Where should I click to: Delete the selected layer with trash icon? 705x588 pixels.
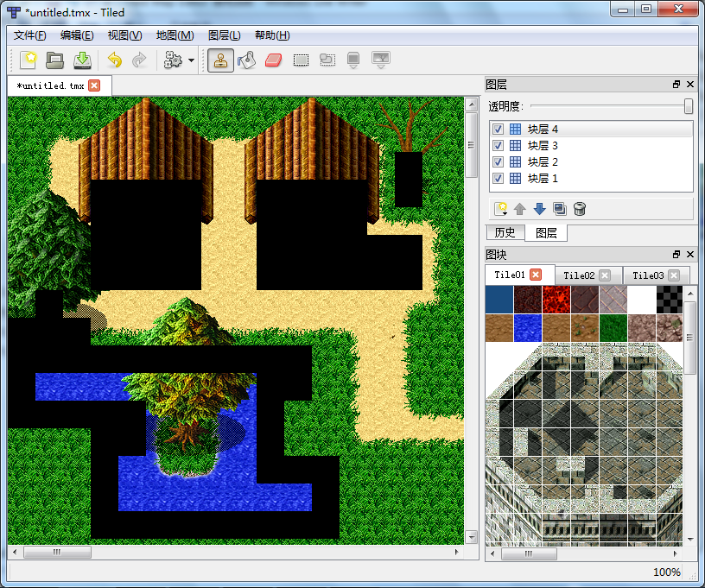click(580, 209)
